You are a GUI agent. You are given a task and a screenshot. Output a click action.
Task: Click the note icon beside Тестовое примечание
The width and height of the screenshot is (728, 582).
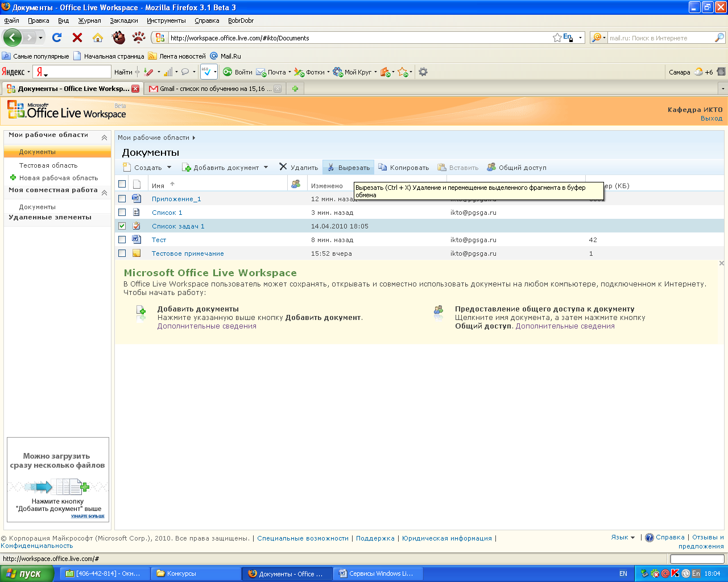click(136, 253)
